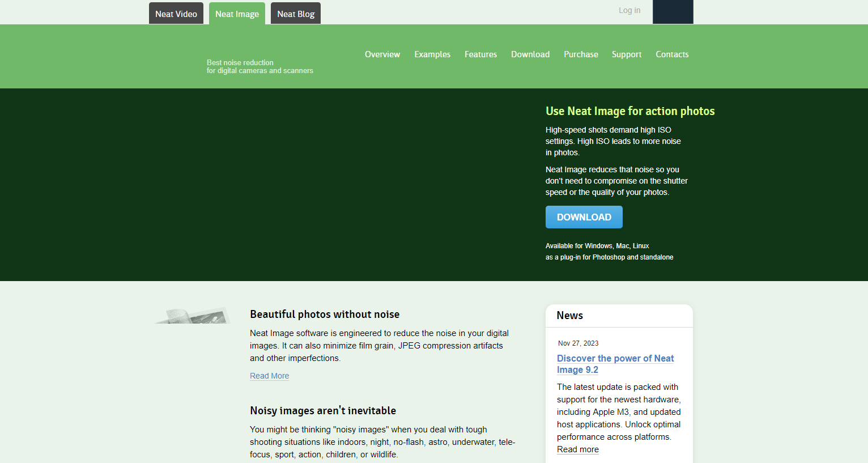868x463 pixels.
Task: Click the "Use Neat Image for action photos" heading
Action: coord(629,111)
